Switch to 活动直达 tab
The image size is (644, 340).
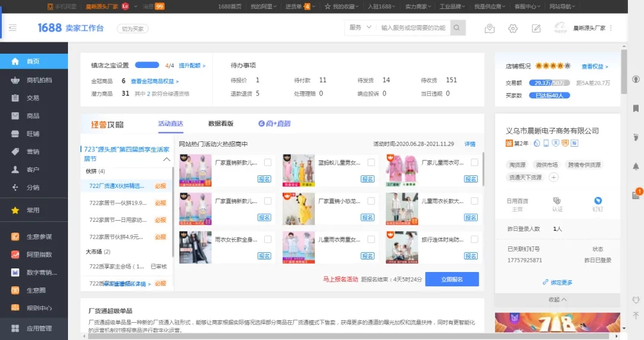coord(171,123)
